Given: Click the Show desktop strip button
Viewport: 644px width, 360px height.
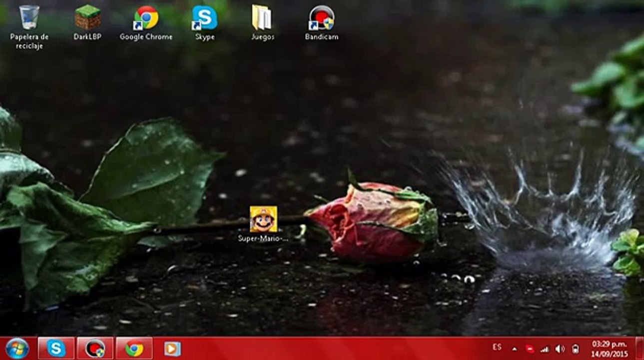Looking at the screenshot, I should point(640,348).
